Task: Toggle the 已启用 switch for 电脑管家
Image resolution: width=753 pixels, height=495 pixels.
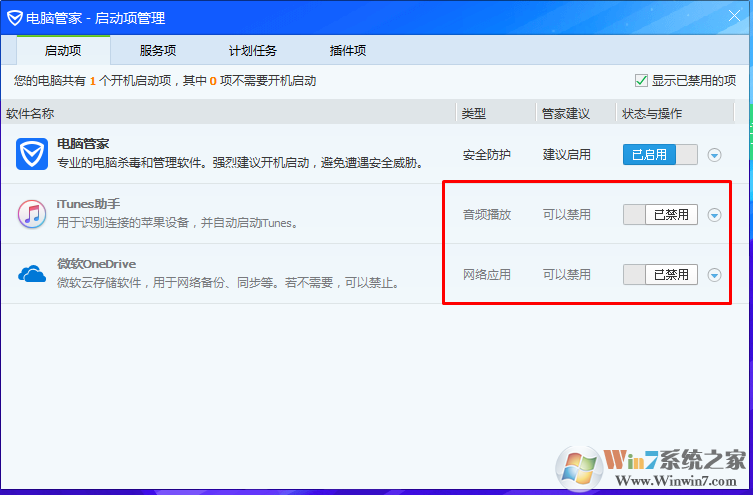Action: tap(660, 155)
